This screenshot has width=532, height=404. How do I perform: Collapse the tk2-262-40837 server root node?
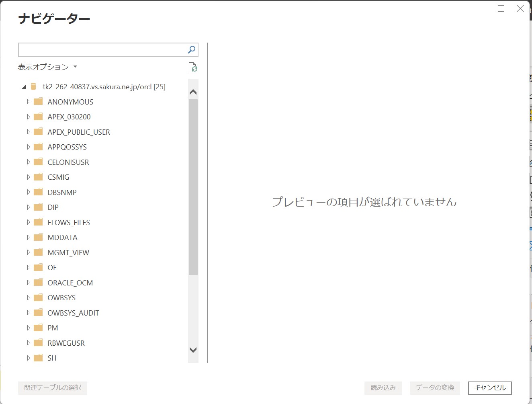click(x=24, y=87)
